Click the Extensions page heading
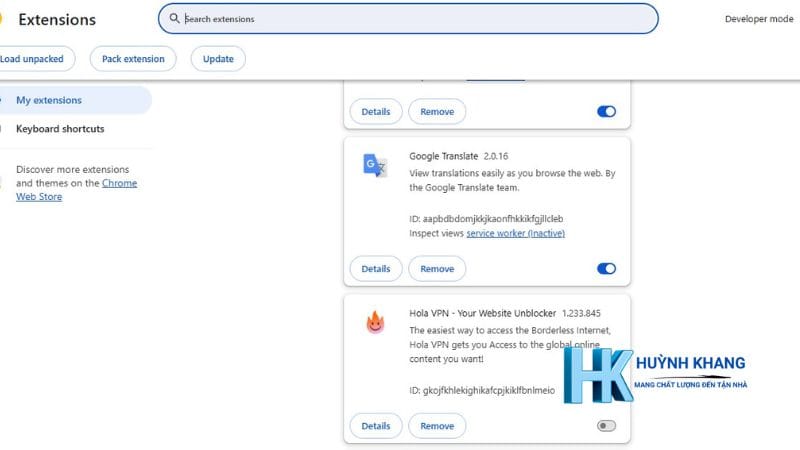Viewport: 800px width, 450px height. point(57,19)
